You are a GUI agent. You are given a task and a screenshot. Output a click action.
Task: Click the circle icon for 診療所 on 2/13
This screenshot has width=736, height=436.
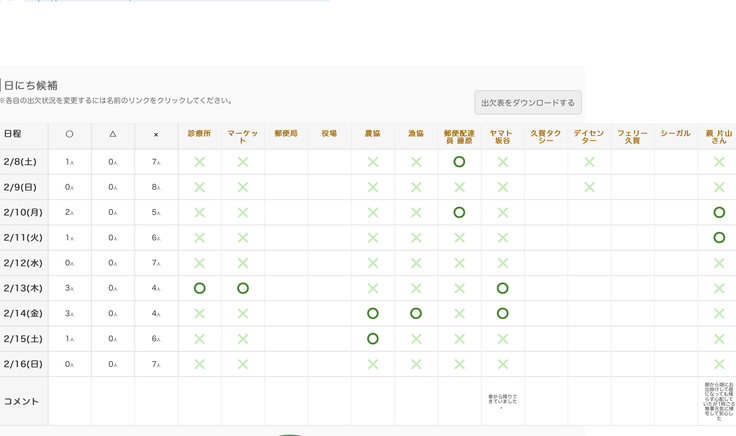pos(199,288)
